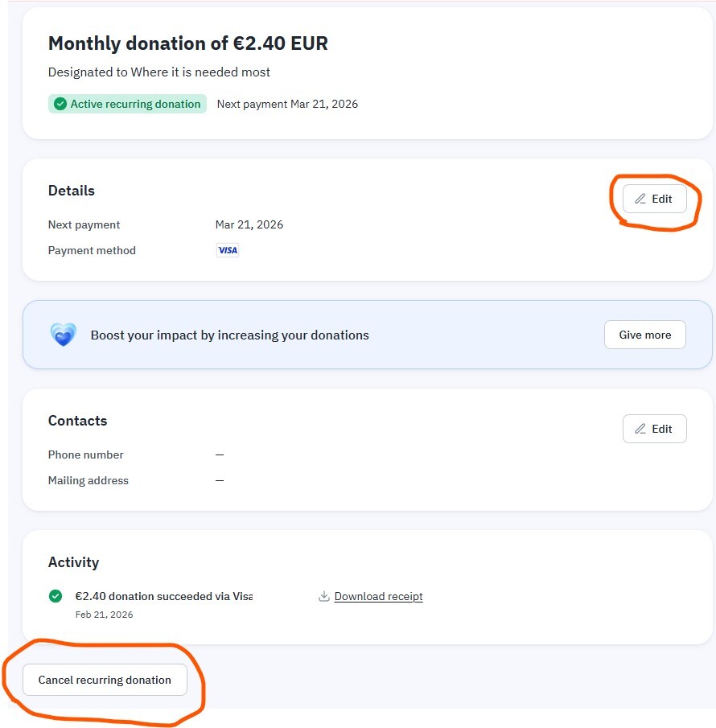
Task: Click the Visa card logo
Action: 228,250
